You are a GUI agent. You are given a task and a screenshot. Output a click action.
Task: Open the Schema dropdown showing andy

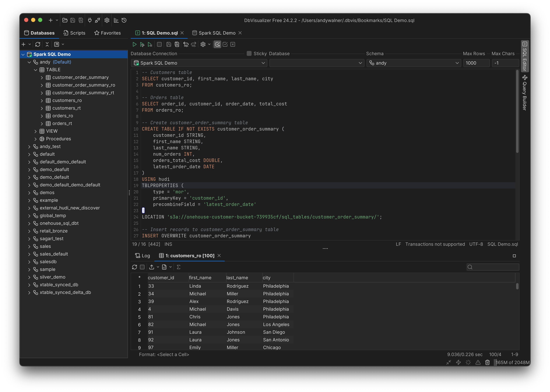pyautogui.click(x=414, y=63)
